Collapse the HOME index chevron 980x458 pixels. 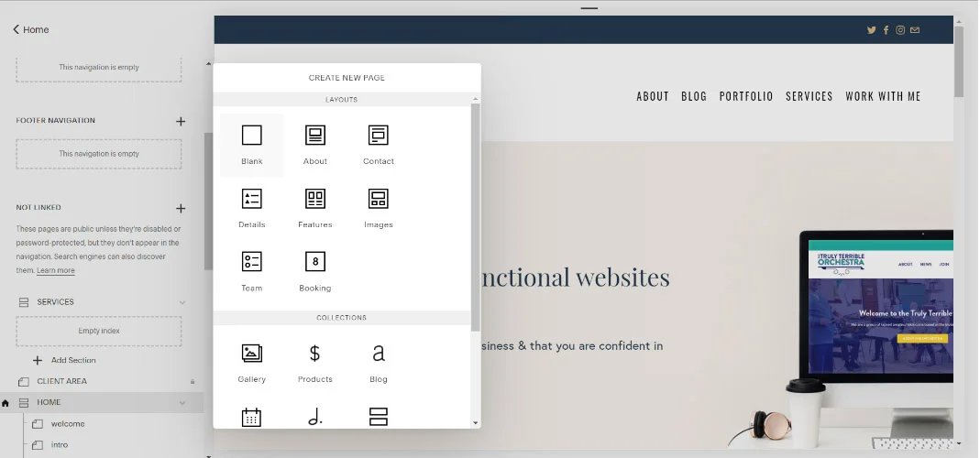coord(182,403)
